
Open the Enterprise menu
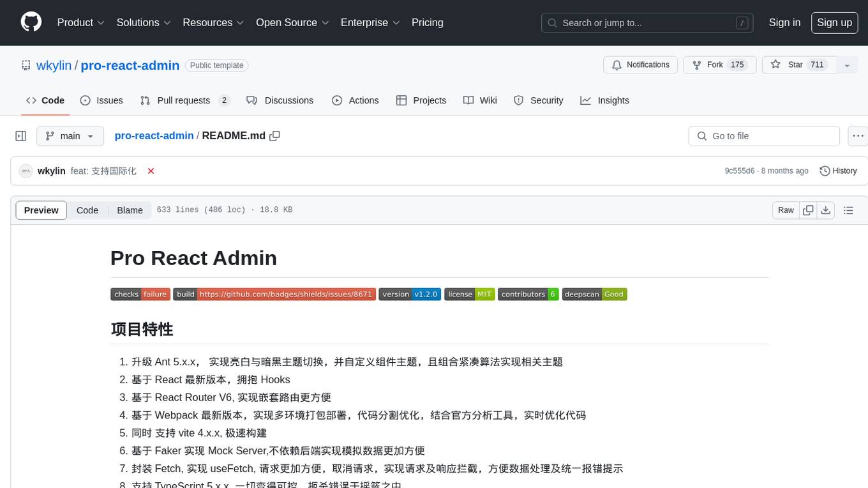(x=370, y=22)
